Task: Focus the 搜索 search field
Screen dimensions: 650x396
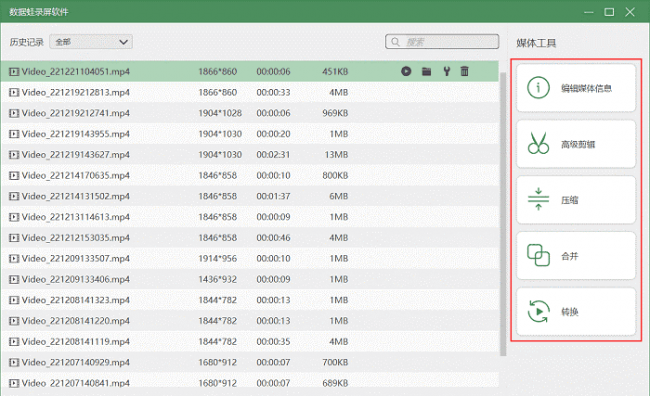Action: (442, 41)
